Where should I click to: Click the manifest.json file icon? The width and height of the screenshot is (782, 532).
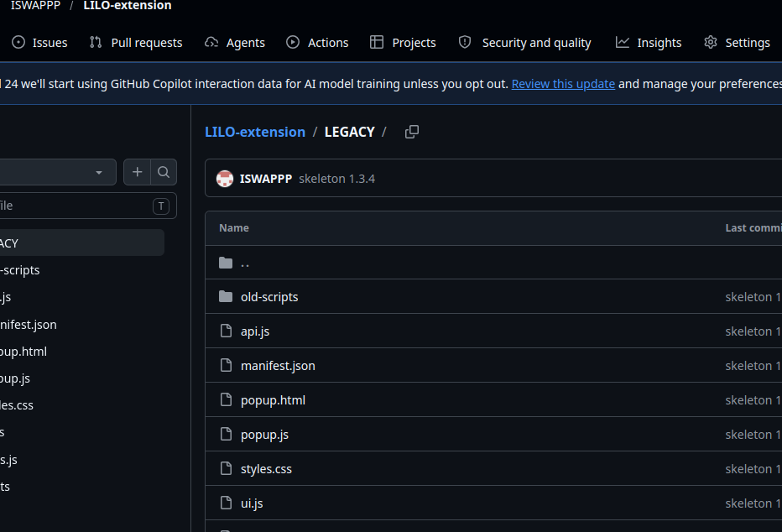tap(226, 366)
